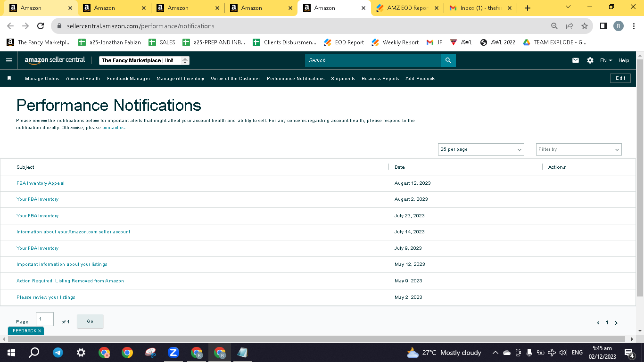Open Add Products in the navigation bar
Screen dimensions: 644x362
pos(421,79)
